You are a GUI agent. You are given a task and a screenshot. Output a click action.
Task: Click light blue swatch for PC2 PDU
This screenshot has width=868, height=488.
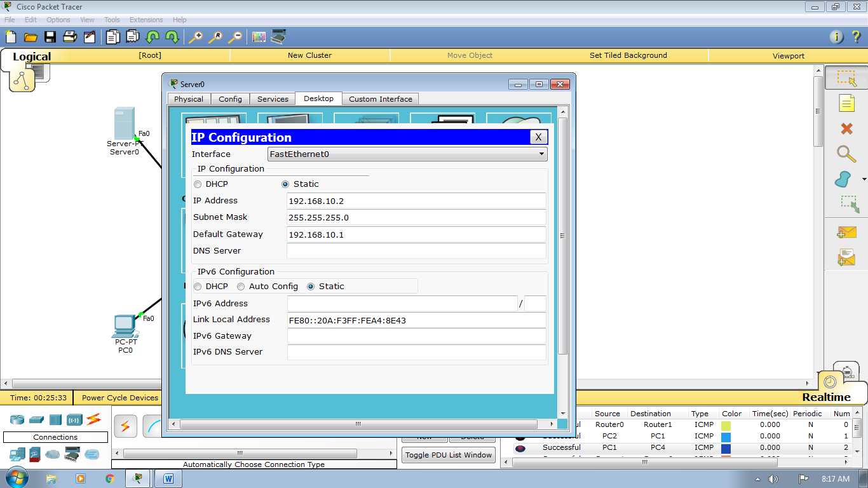[x=726, y=437]
